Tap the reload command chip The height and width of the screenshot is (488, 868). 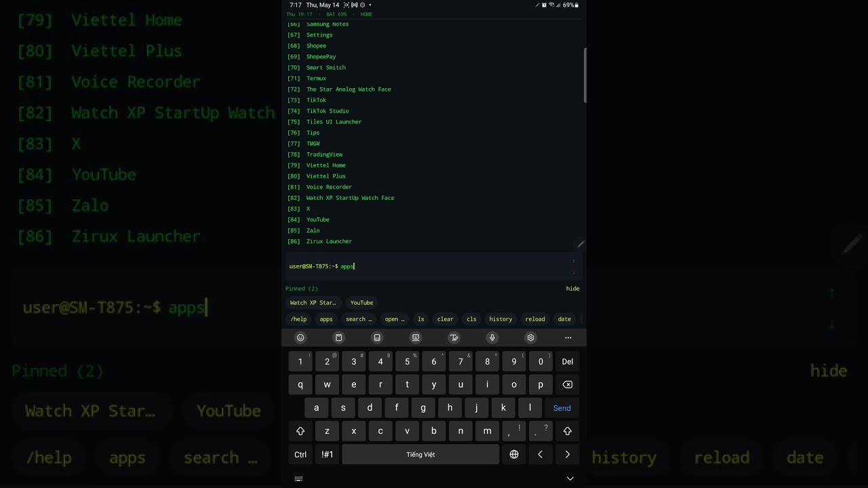coord(535,319)
